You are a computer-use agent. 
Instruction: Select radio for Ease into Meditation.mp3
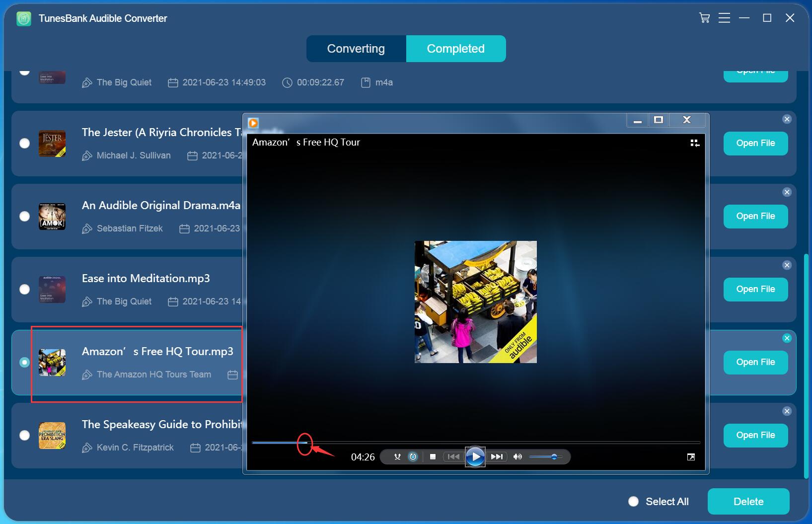pyautogui.click(x=24, y=290)
